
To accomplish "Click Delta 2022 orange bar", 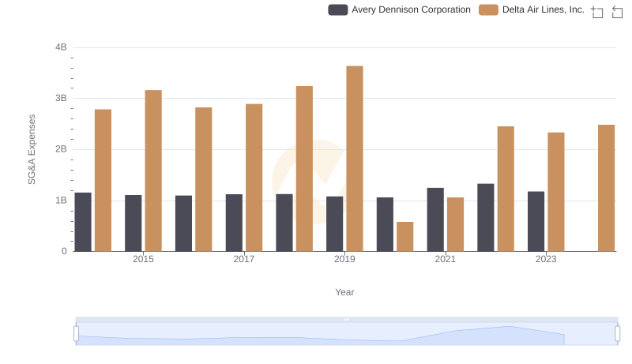I will click(506, 189).
